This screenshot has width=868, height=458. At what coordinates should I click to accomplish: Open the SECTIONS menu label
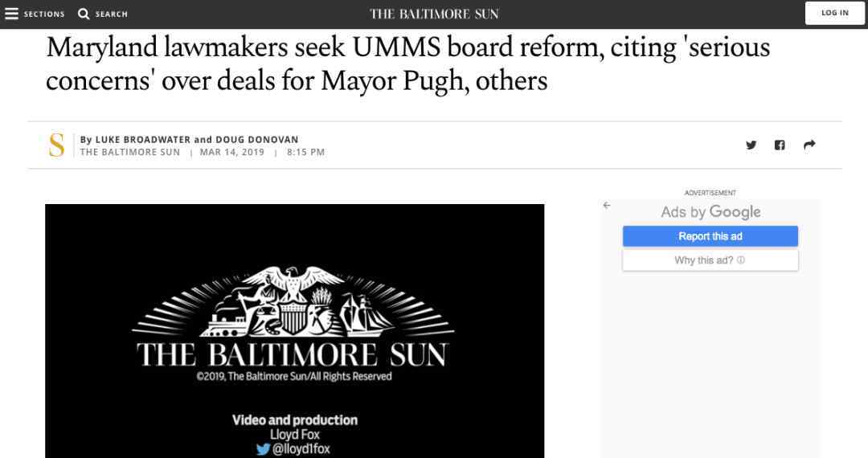(x=44, y=14)
